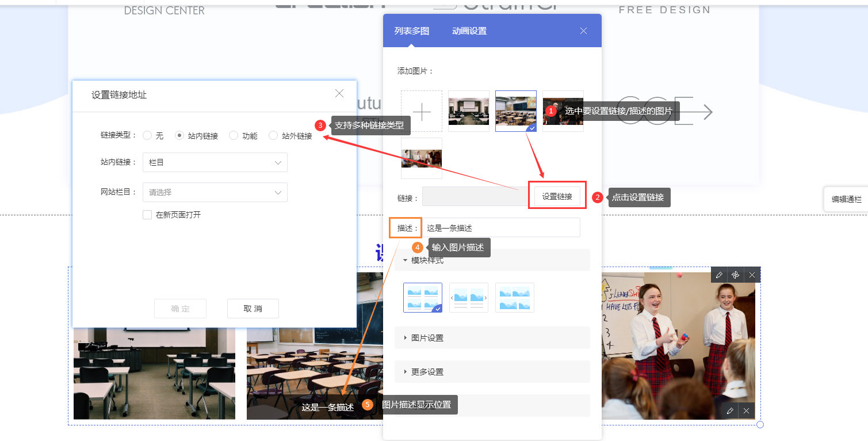Remove the girls photo using lower X icon
The width and height of the screenshot is (868, 441).
(x=746, y=410)
